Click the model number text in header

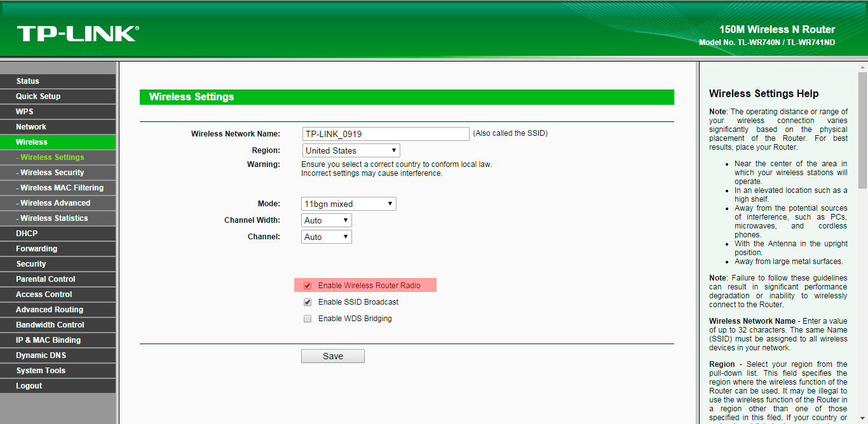click(x=767, y=43)
